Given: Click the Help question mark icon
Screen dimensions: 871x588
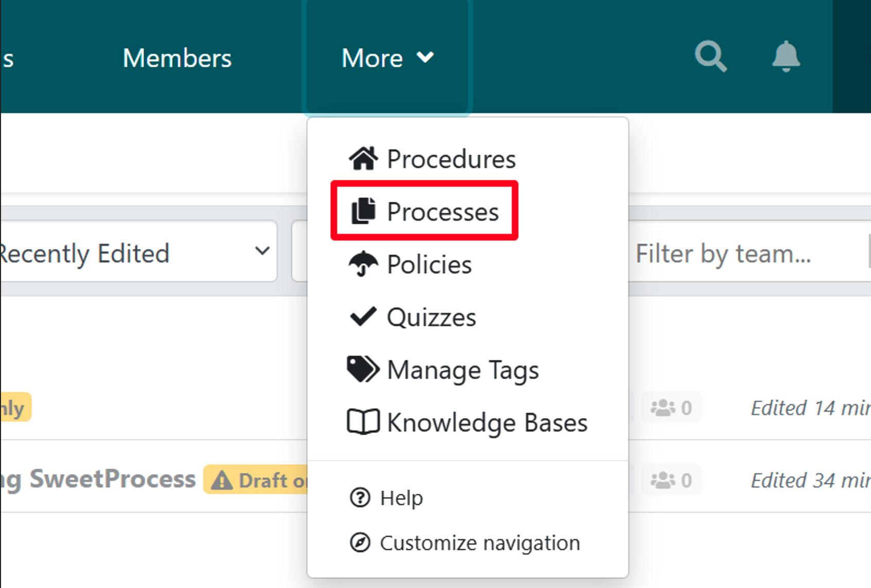Looking at the screenshot, I should (360, 498).
